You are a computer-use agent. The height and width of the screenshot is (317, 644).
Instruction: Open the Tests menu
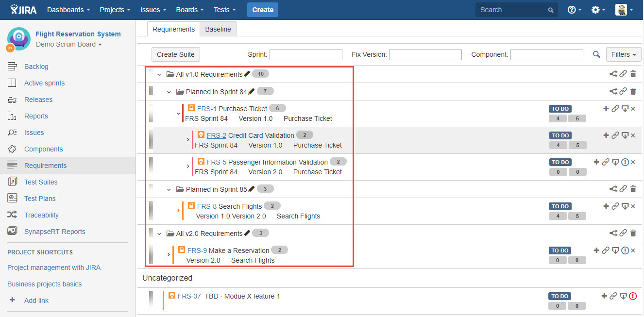[225, 10]
